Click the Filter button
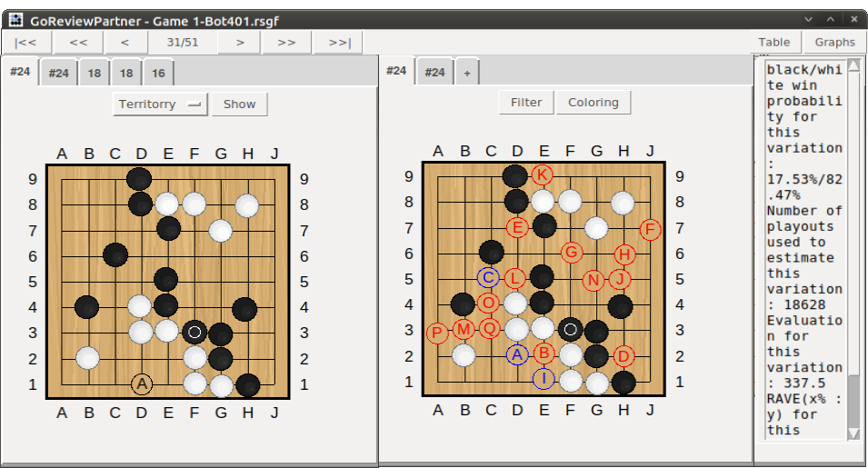 click(x=526, y=102)
